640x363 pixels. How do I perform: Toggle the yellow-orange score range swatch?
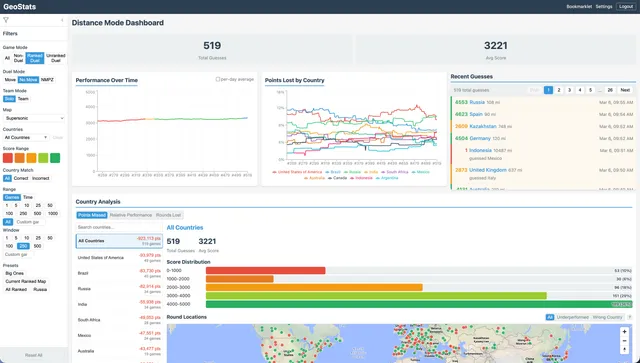click(31, 158)
